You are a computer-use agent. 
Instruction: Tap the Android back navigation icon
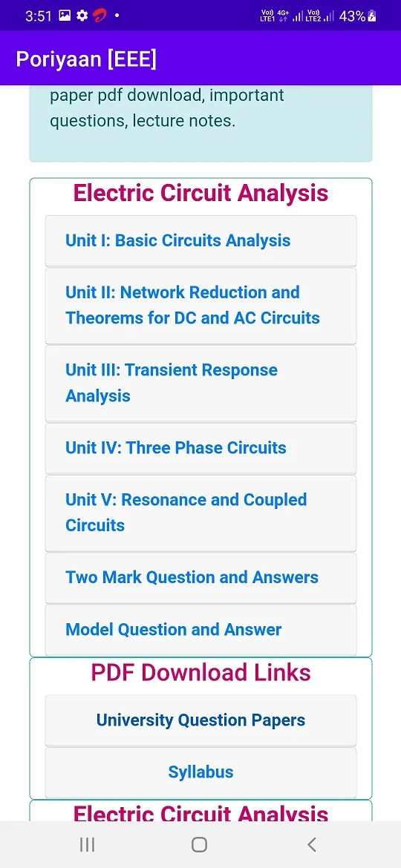[312, 844]
